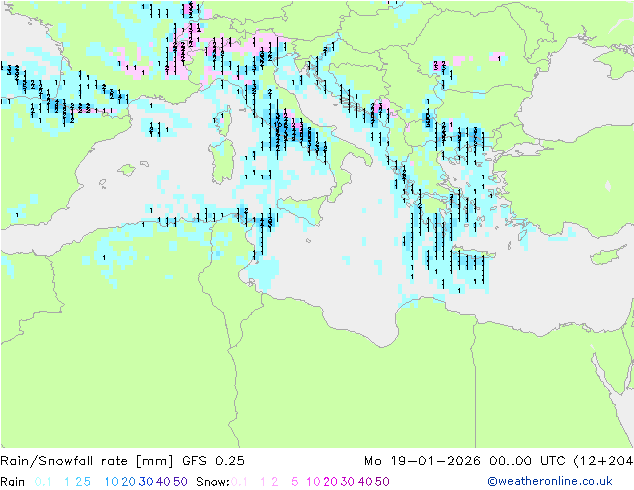The width and height of the screenshot is (634, 490).
Task: Pick the snow legend value 20
Action: tap(330, 482)
